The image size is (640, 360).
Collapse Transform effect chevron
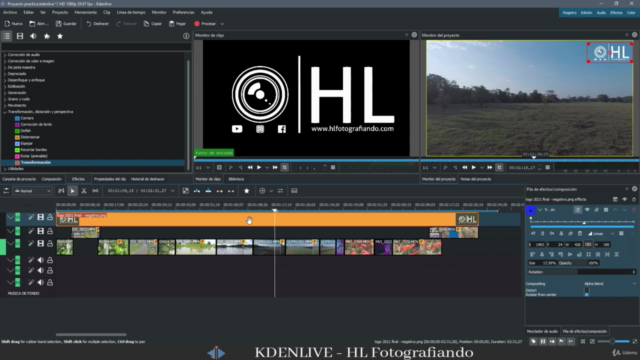point(540,210)
